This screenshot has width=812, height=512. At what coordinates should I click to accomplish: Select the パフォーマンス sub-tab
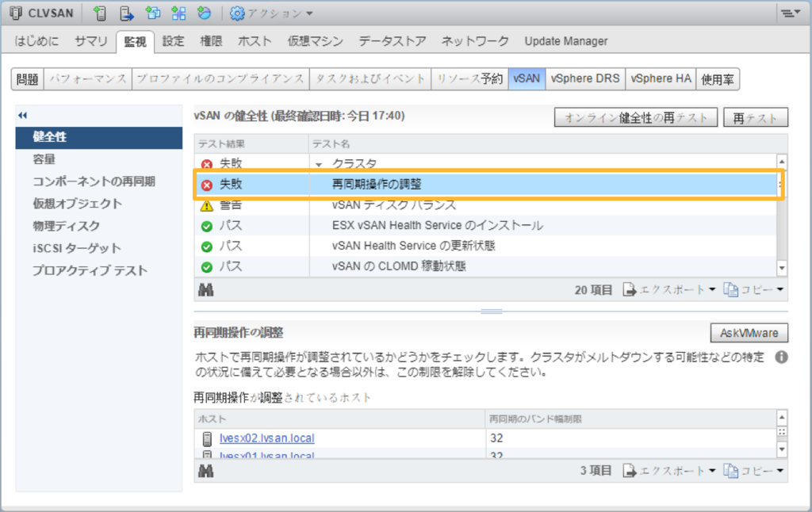pos(87,79)
